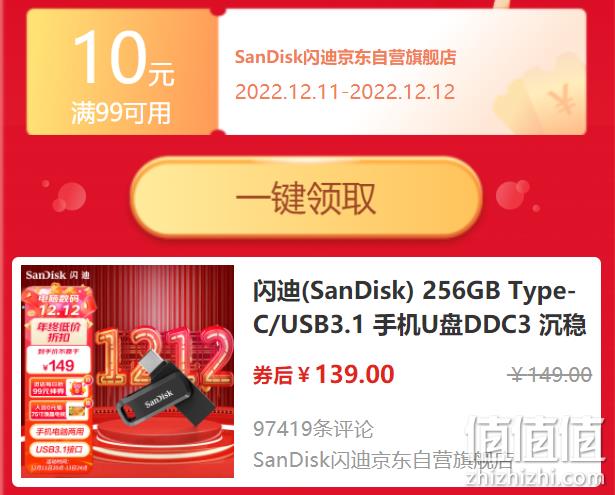Image resolution: width=615 pixels, height=495 pixels.
Task: Click the 一键领取 claim button
Action: tap(306, 197)
